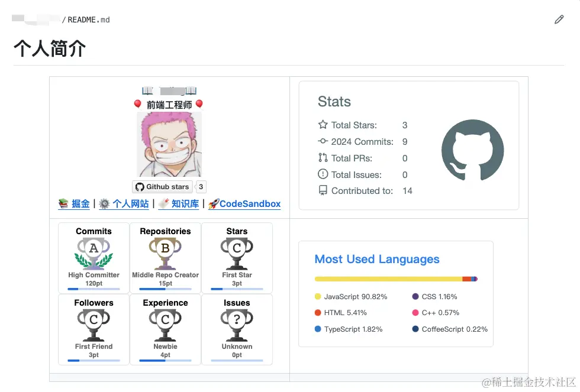Click the gear icon before 个人网站
Screen dimensions: 580x392
click(105, 204)
